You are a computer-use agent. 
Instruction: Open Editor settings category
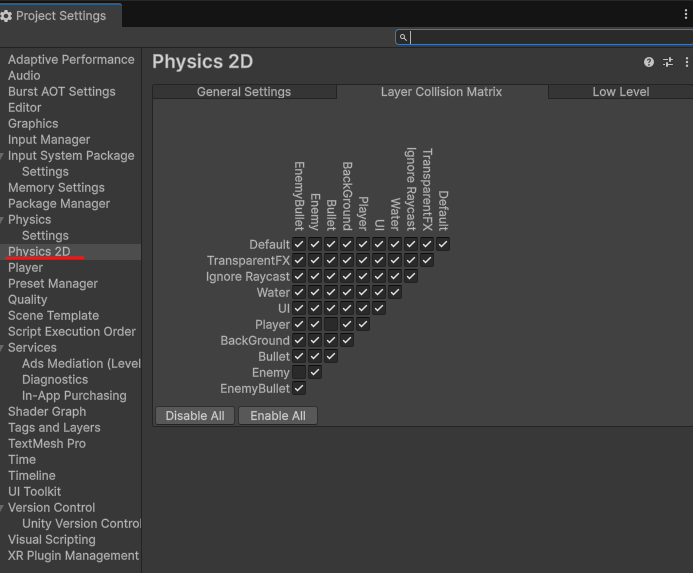pyautogui.click(x=25, y=107)
